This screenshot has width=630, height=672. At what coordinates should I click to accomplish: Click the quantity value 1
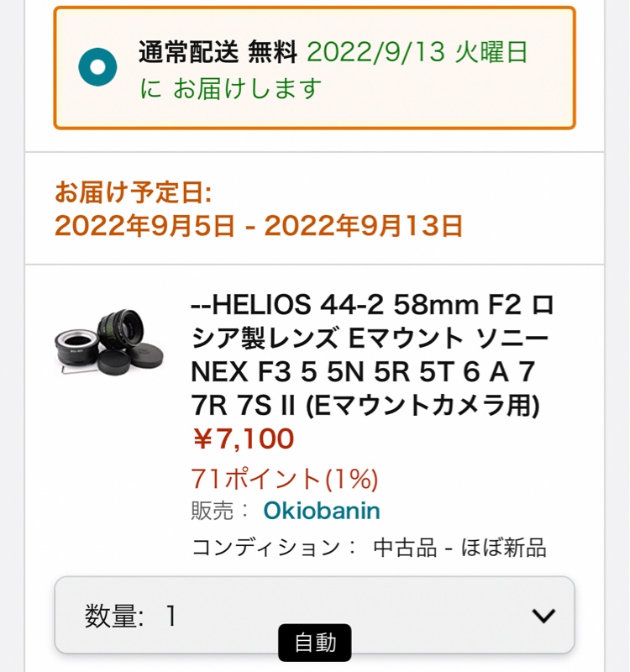(171, 616)
